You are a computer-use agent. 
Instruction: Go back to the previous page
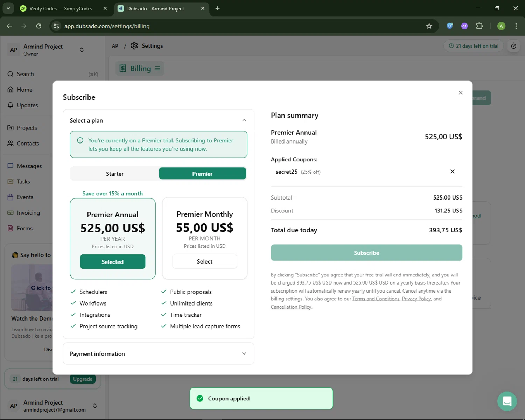tap(9, 26)
